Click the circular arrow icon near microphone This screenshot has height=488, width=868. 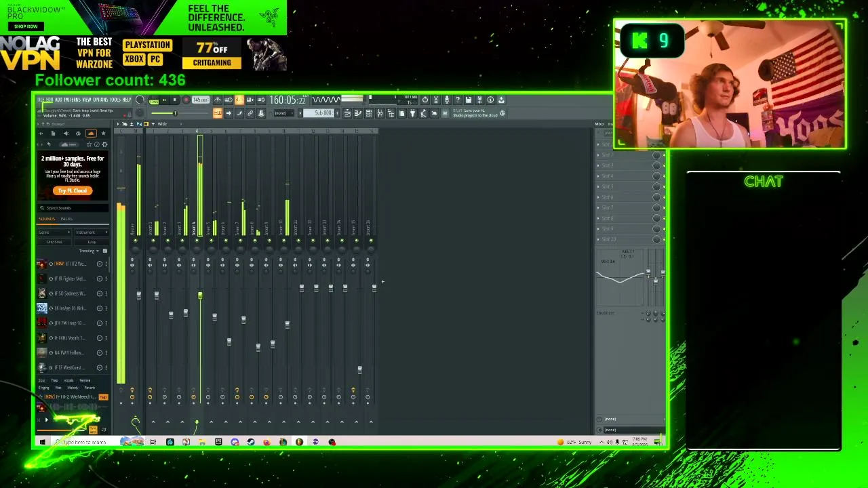425,100
